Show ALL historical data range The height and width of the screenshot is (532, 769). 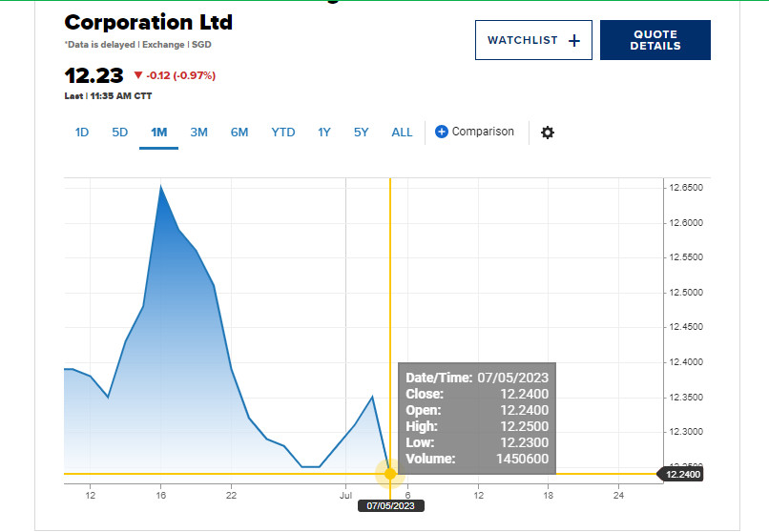click(402, 133)
